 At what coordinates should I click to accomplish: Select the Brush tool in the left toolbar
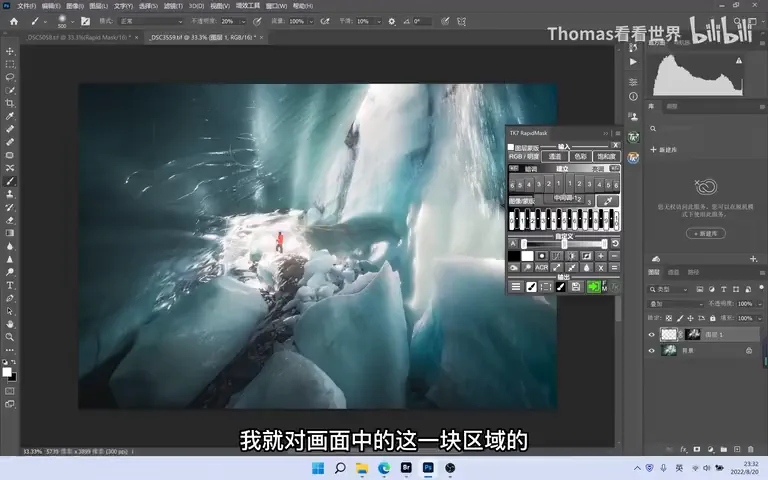tap(10, 181)
